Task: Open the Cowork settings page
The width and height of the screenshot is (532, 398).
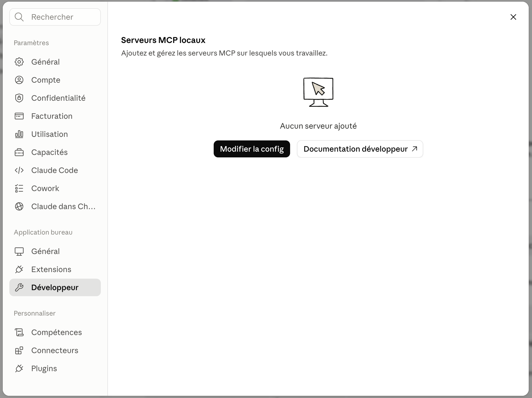Action: coord(55,188)
